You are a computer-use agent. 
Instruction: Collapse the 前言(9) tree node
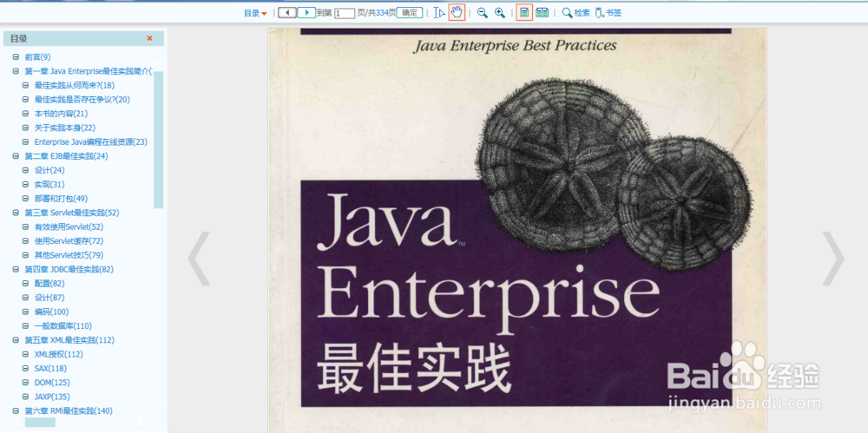click(16, 57)
